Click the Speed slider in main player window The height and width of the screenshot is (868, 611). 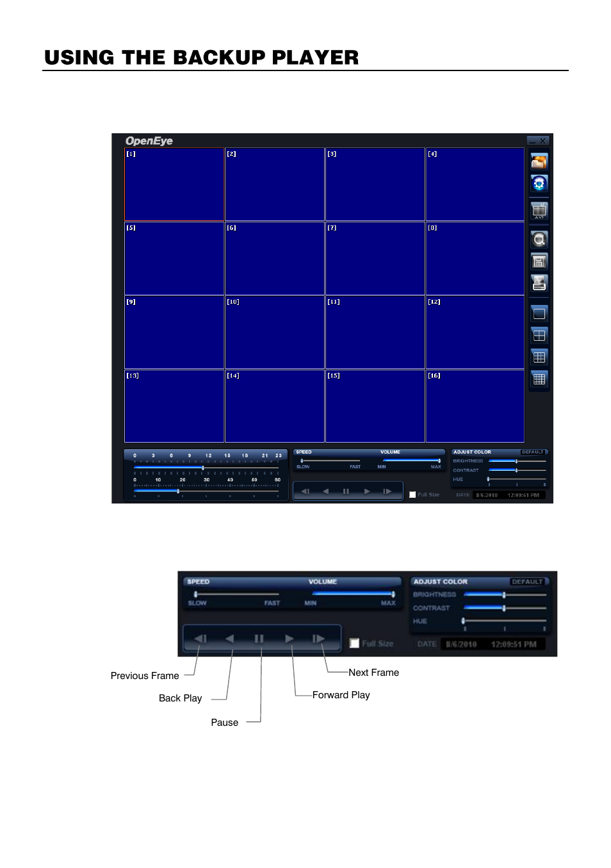click(x=330, y=461)
